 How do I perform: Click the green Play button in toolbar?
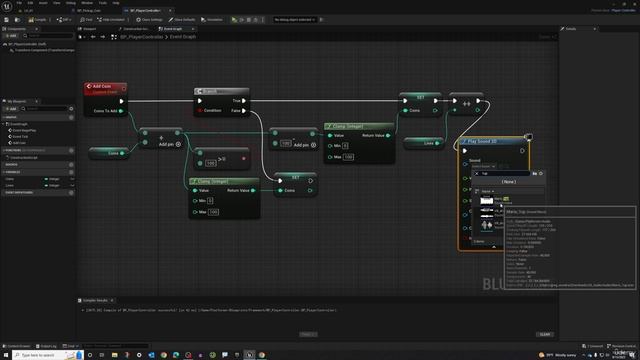pyautogui.click(x=234, y=20)
